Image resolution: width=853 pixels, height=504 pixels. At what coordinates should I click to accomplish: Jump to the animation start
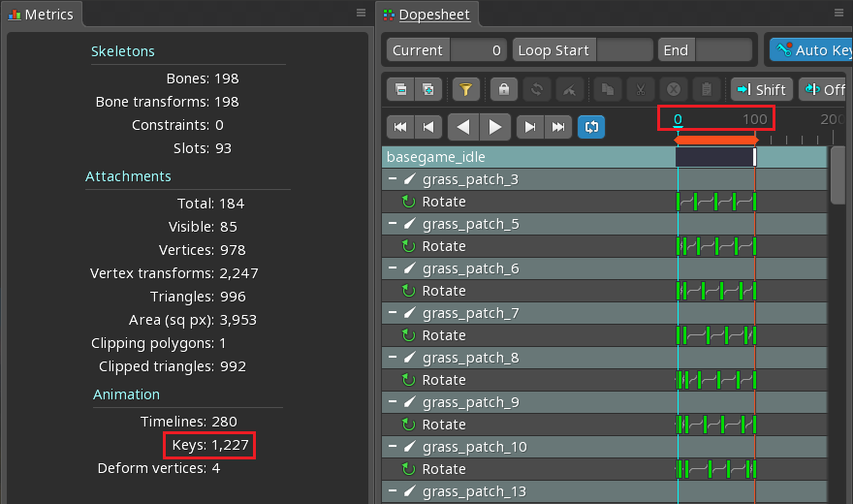pyautogui.click(x=401, y=127)
